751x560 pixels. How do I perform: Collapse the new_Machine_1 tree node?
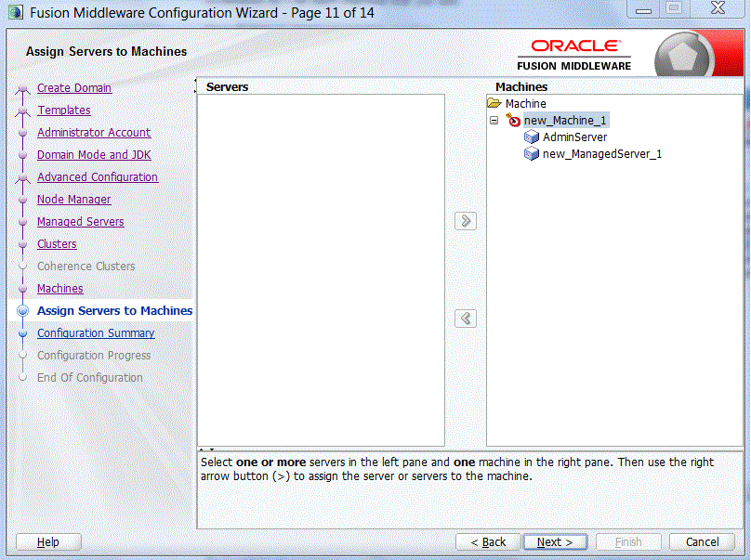point(494,120)
